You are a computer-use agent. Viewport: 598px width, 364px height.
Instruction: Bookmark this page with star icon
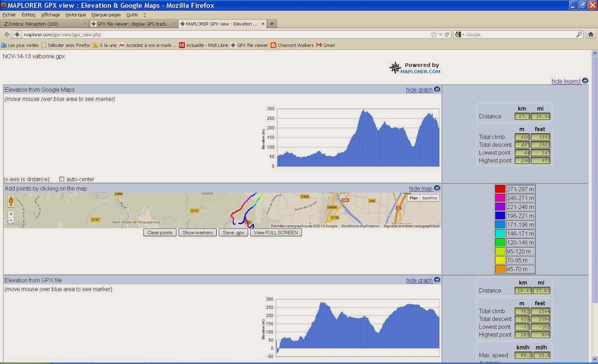434,35
